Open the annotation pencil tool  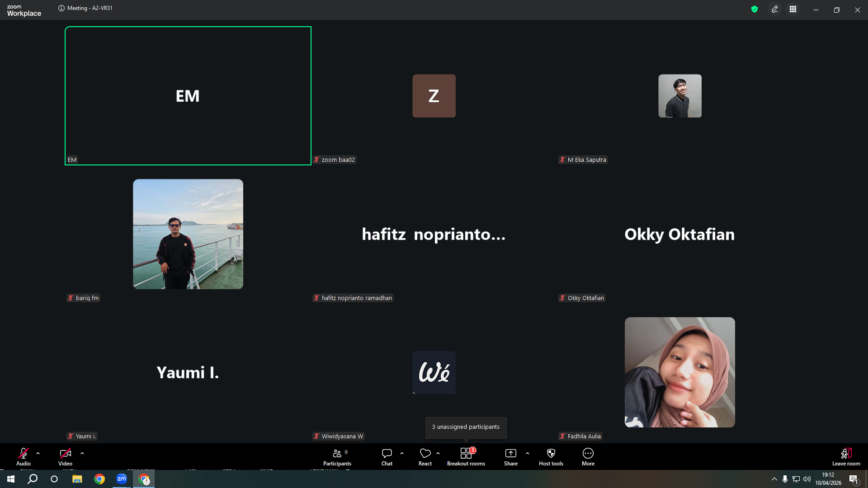(x=775, y=9)
